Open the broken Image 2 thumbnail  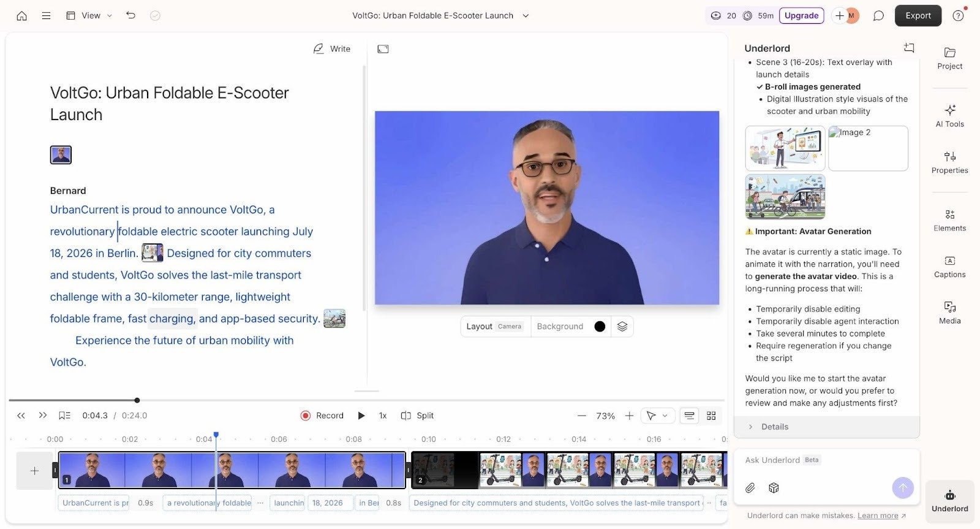click(868, 148)
